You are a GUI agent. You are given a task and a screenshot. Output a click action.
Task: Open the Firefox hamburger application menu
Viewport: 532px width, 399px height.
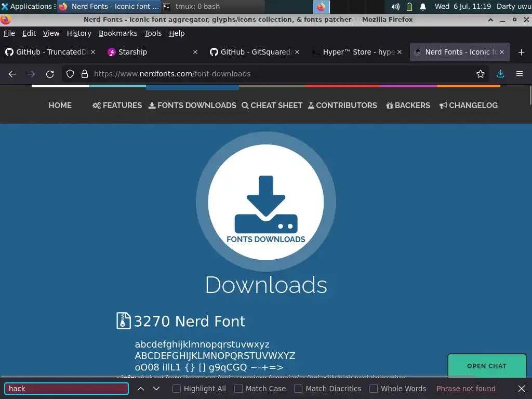click(x=520, y=74)
